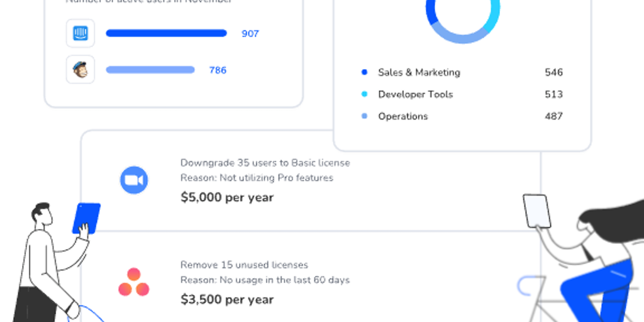Screen dimensions: 644x322
Task: Click 'Reason: Not utilizing Pro features'
Action: 257,178
